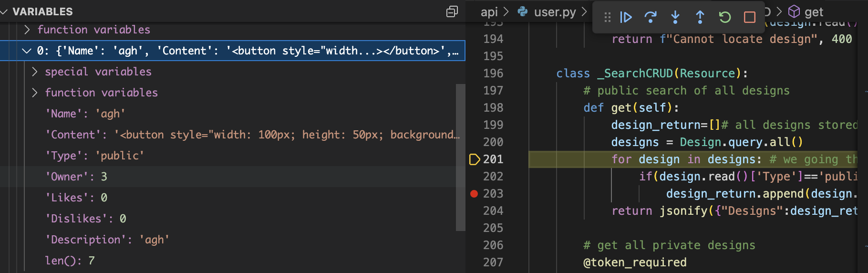868x273 pixels.
Task: Click the api breadcrumb folder
Action: point(489,12)
